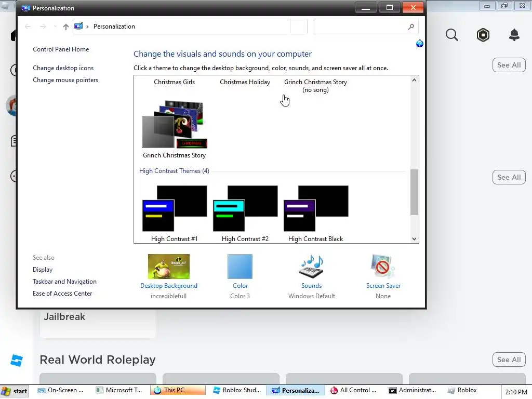Open Change mouse pointers link

click(x=65, y=79)
